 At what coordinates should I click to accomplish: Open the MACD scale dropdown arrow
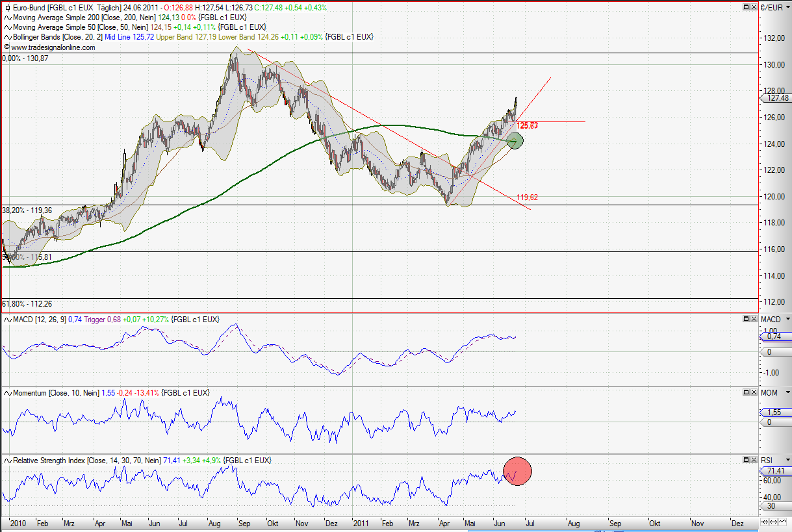point(786,319)
